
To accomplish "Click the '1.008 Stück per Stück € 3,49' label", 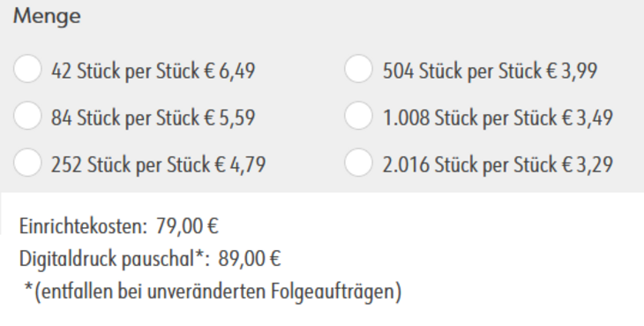I will tap(498, 118).
